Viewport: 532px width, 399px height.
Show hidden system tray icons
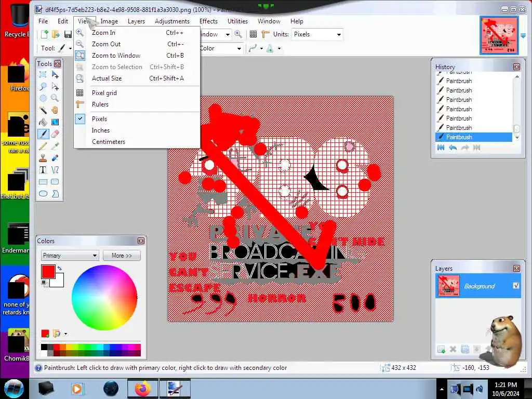(442, 389)
